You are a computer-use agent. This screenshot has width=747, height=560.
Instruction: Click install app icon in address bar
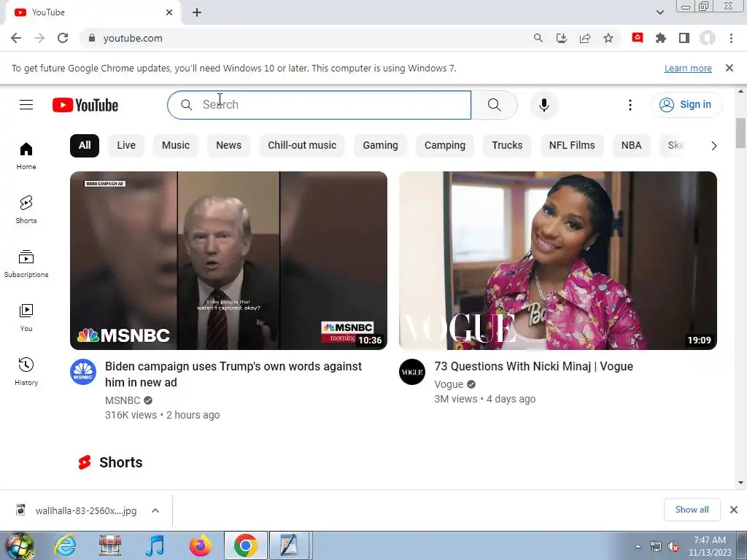[562, 38]
